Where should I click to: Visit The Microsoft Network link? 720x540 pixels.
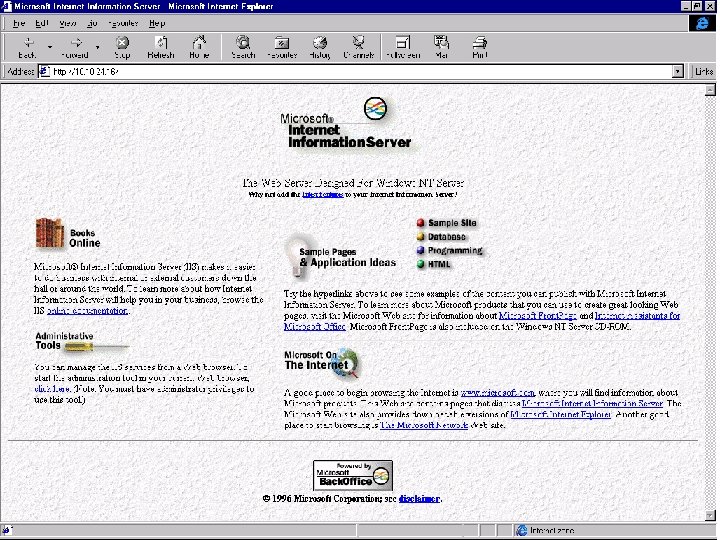(424, 425)
